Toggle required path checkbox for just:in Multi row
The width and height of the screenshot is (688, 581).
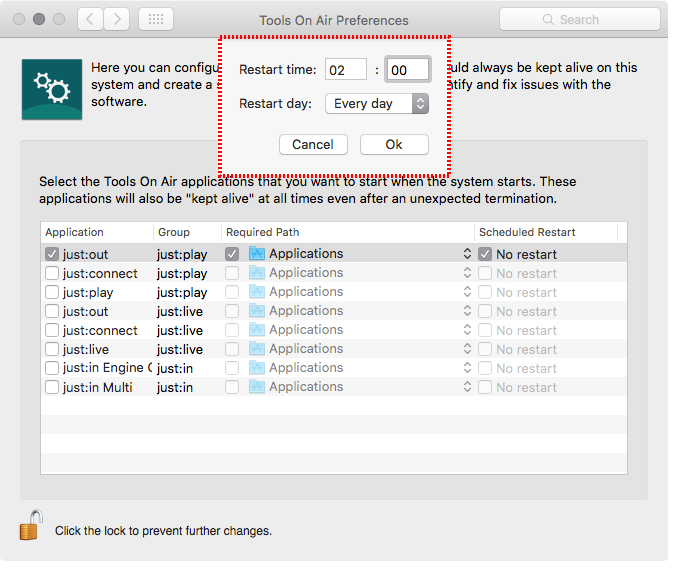point(232,387)
